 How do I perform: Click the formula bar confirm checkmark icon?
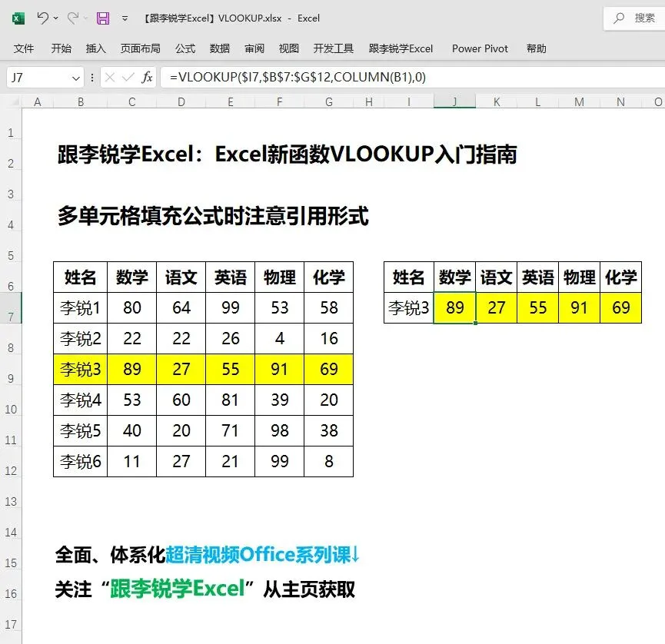[x=128, y=78]
